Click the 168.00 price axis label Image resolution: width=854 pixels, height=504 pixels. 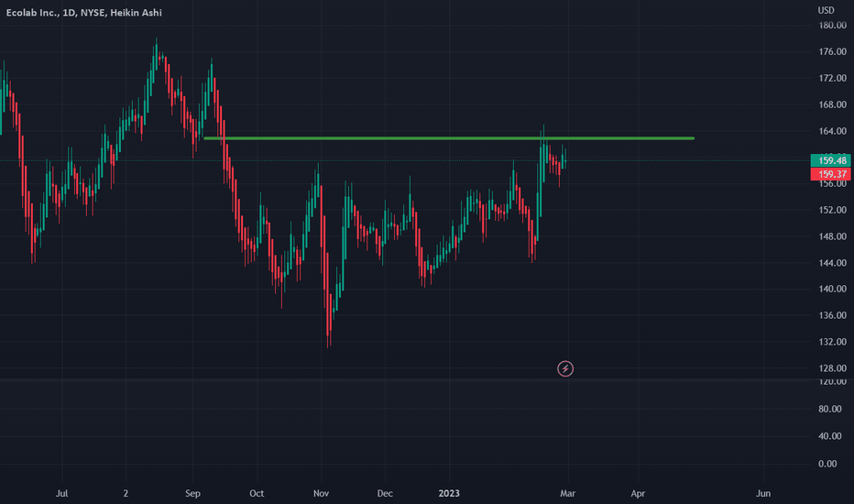[833, 104]
